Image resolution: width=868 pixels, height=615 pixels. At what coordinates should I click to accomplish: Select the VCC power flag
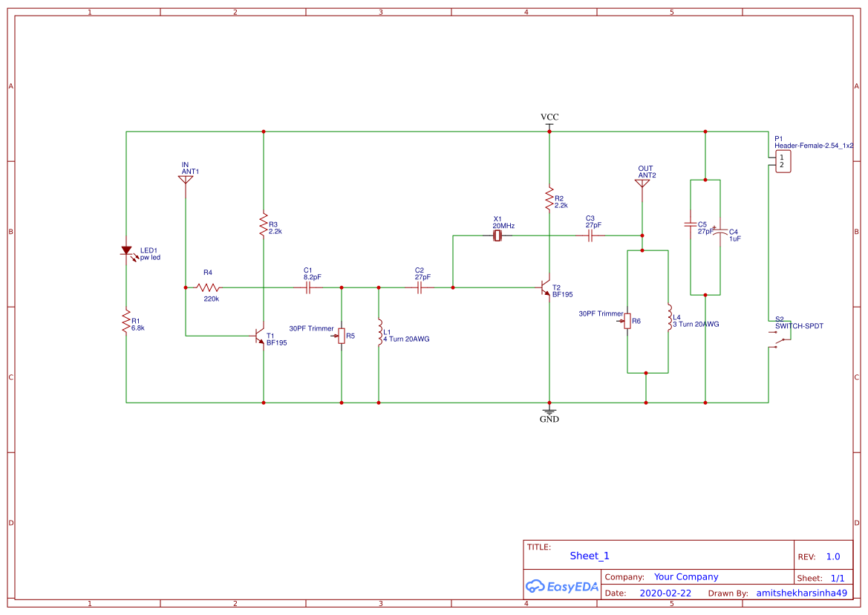point(549,123)
